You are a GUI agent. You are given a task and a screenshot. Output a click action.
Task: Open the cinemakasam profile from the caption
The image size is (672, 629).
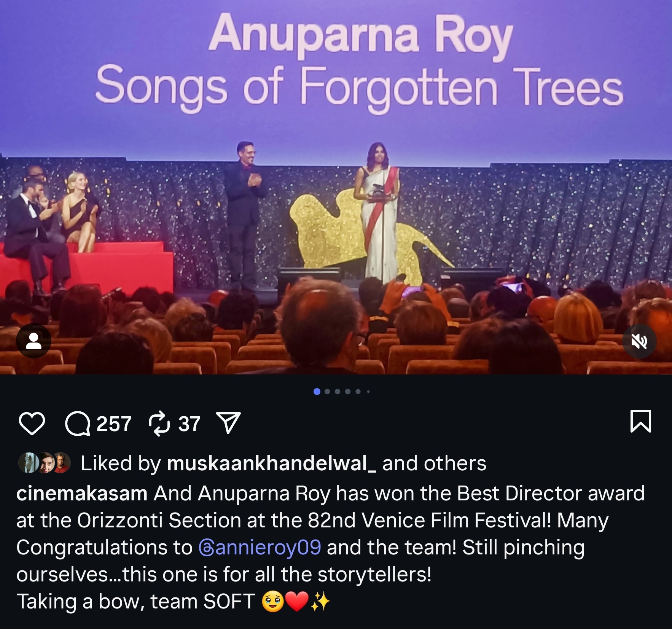tap(82, 494)
